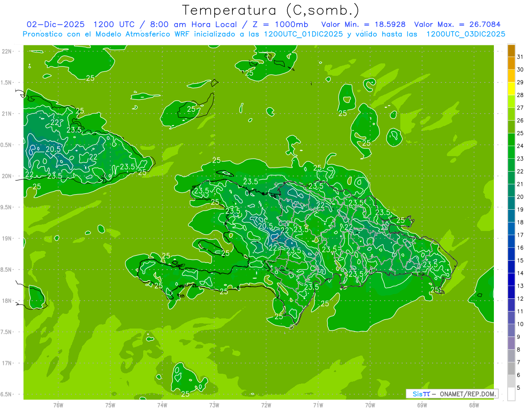The image size is (532, 411).
Task: Click the '17N' latitude axis label
Action: 7,363
